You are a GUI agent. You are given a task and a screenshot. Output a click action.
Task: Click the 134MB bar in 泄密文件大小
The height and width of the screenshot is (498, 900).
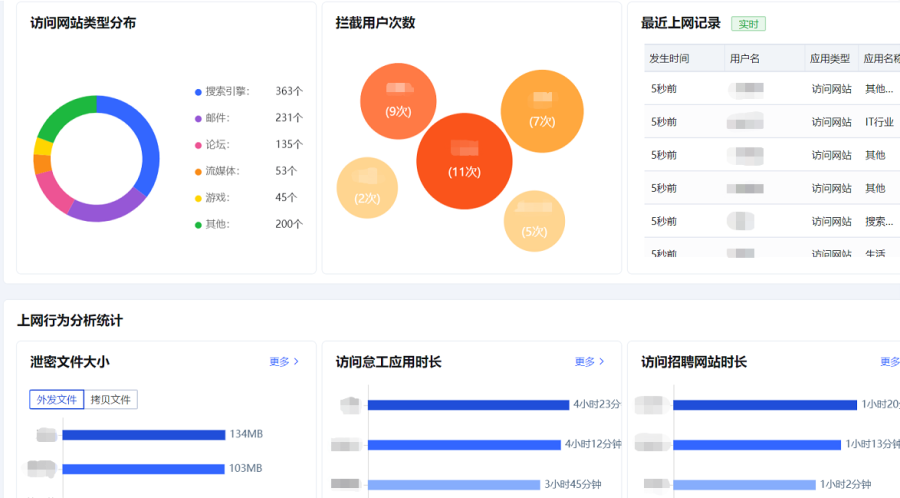tap(144, 435)
